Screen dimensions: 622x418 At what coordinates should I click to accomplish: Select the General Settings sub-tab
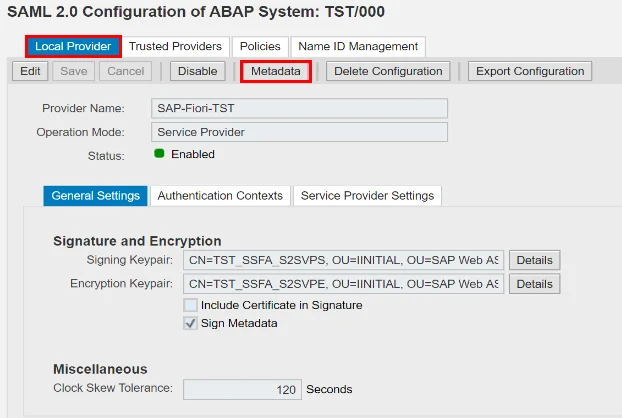point(95,196)
